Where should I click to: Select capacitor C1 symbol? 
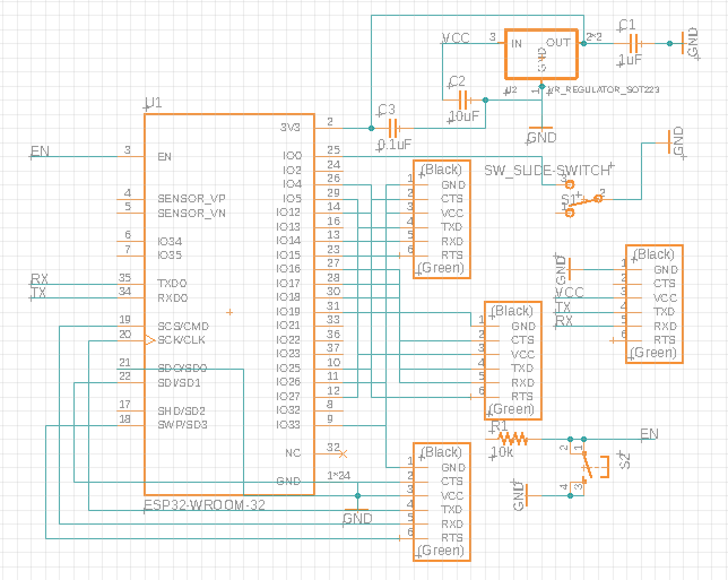pyautogui.click(x=635, y=43)
